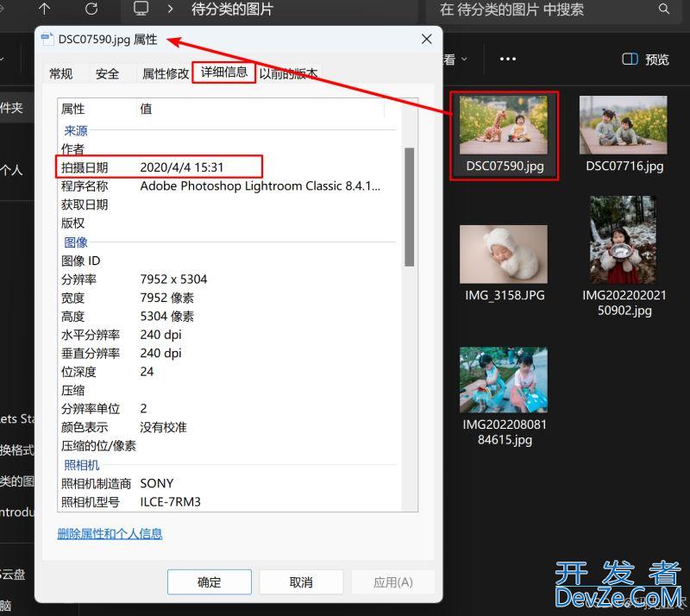This screenshot has height=616, width=690.
Task: Open the 查看 view dropdown in Explorer
Action: click(455, 60)
